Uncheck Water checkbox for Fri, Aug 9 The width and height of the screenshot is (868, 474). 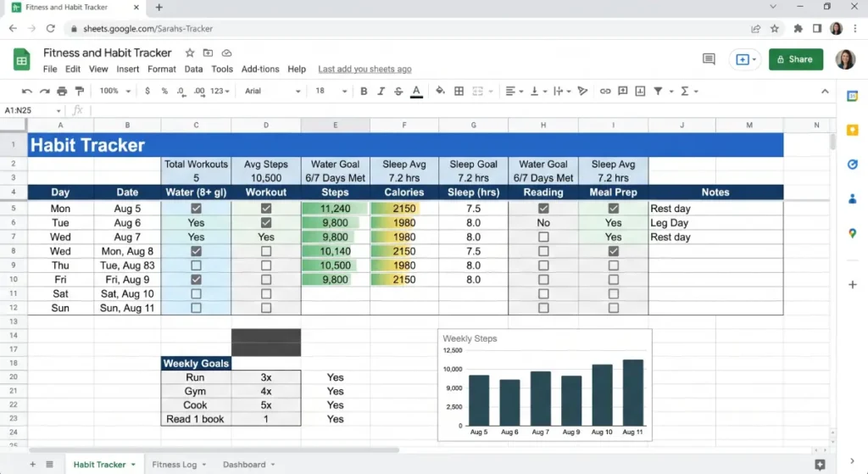pyautogui.click(x=196, y=280)
